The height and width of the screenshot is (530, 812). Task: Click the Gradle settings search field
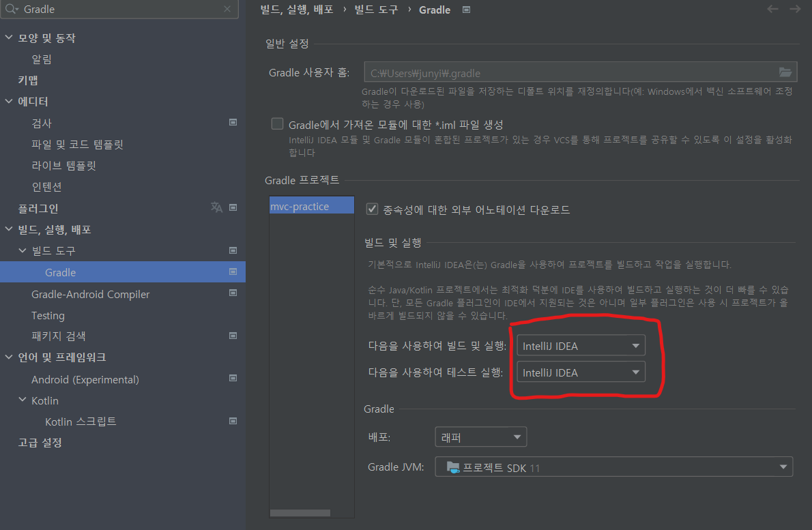(119, 9)
